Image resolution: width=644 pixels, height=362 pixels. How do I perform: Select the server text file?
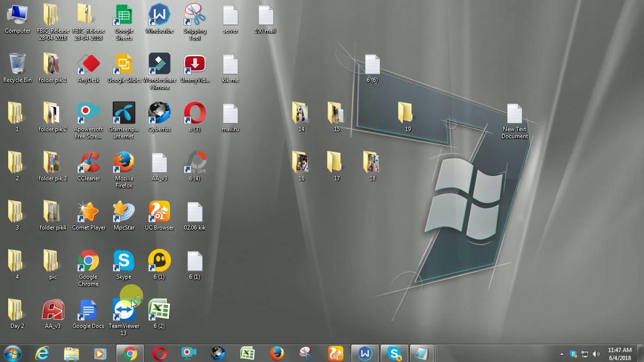(x=230, y=20)
